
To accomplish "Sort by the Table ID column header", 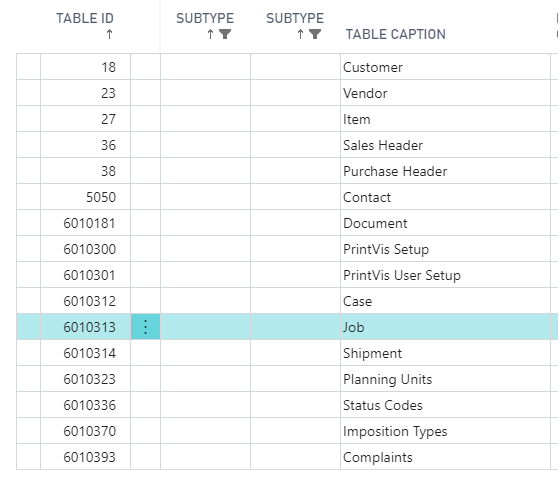I will point(85,18).
